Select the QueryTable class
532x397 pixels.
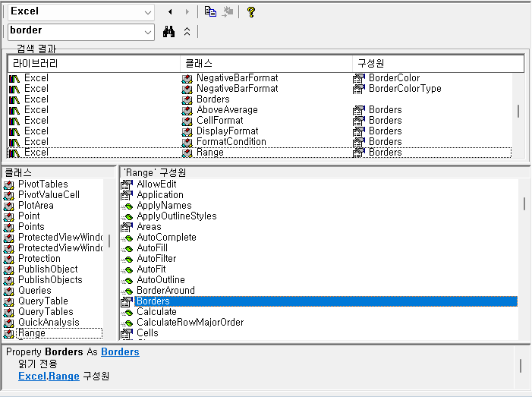[x=43, y=301]
